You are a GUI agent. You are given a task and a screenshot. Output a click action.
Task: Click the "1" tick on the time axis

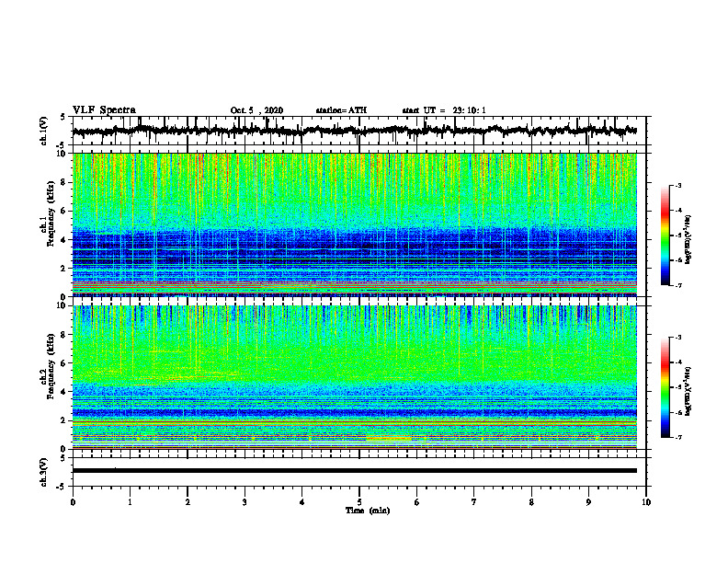(130, 502)
